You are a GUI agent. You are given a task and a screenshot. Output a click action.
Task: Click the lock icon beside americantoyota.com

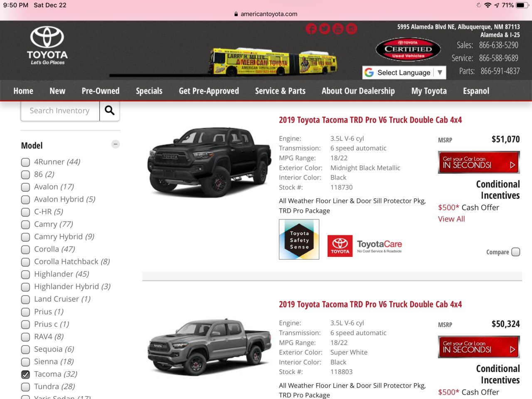tap(236, 14)
